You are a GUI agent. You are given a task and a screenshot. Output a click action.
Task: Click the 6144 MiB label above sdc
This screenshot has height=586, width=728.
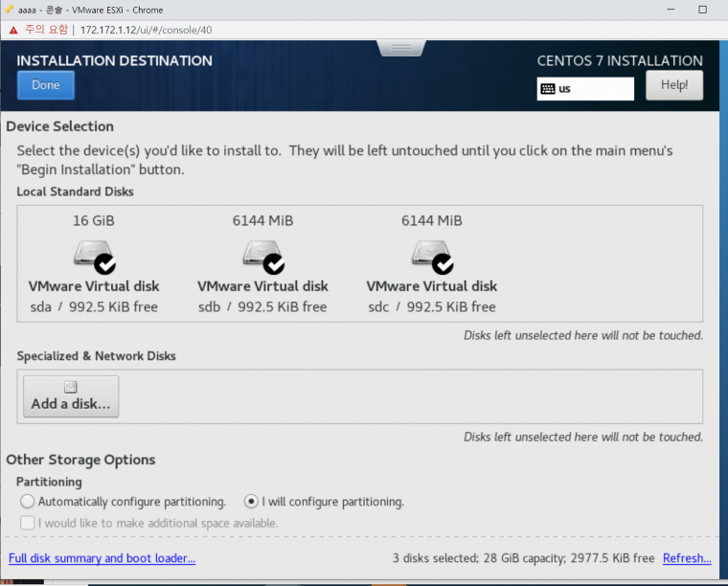(432, 221)
